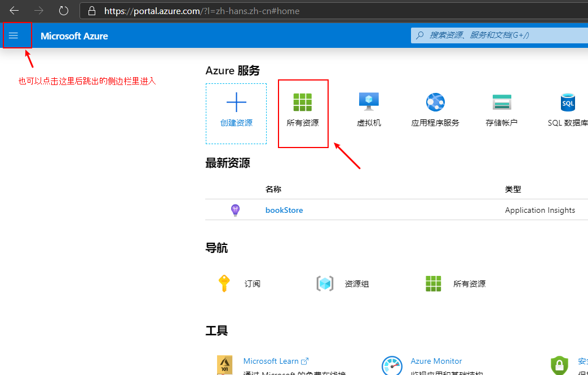588x375 pixels.
Task: Open the Azure Monitor link
Action: click(x=436, y=361)
